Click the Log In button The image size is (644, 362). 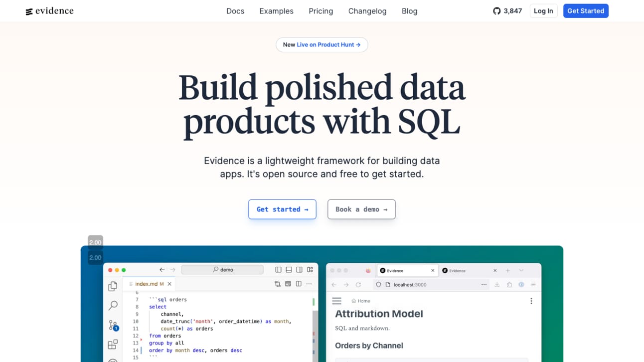(x=543, y=11)
